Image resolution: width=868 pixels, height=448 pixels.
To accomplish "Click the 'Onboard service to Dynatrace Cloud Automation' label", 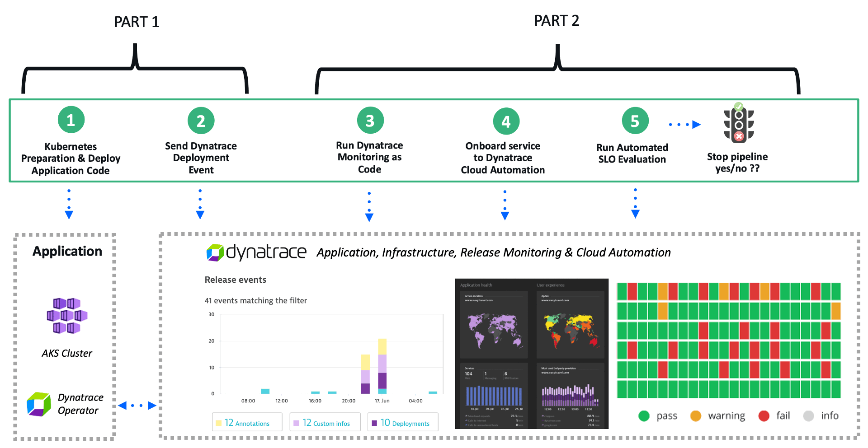I will pyautogui.click(x=503, y=158).
